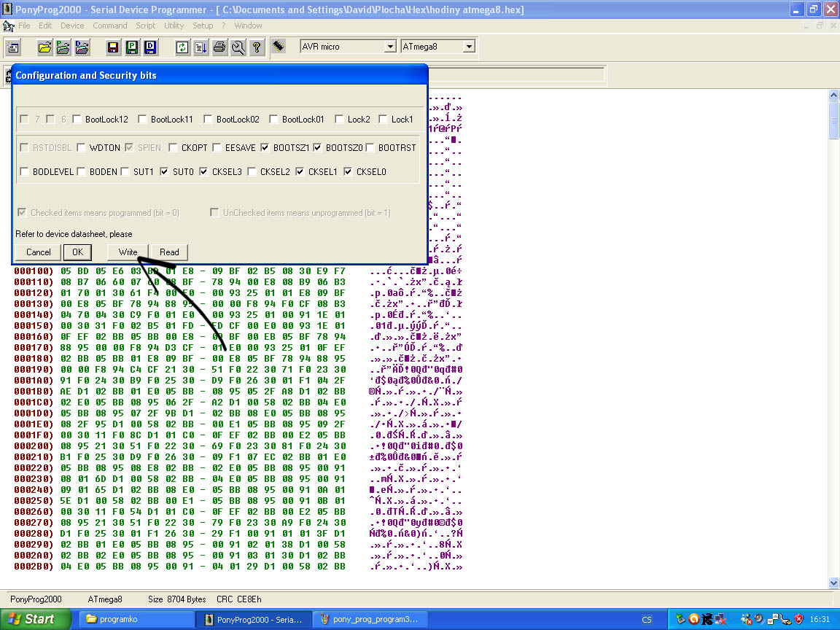The image size is (840, 630).
Task: Enable the Lock2 checkbox
Action: (339, 119)
